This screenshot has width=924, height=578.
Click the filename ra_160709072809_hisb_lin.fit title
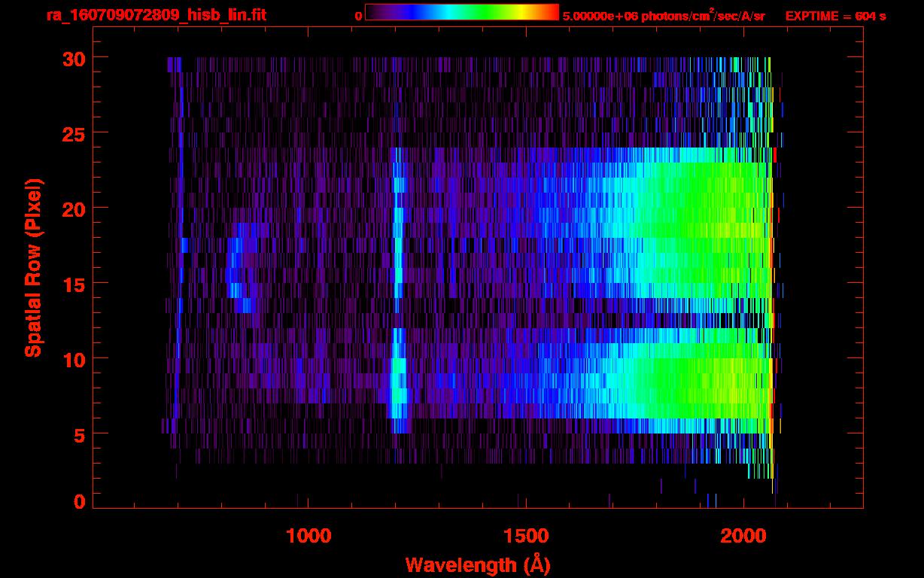point(155,15)
